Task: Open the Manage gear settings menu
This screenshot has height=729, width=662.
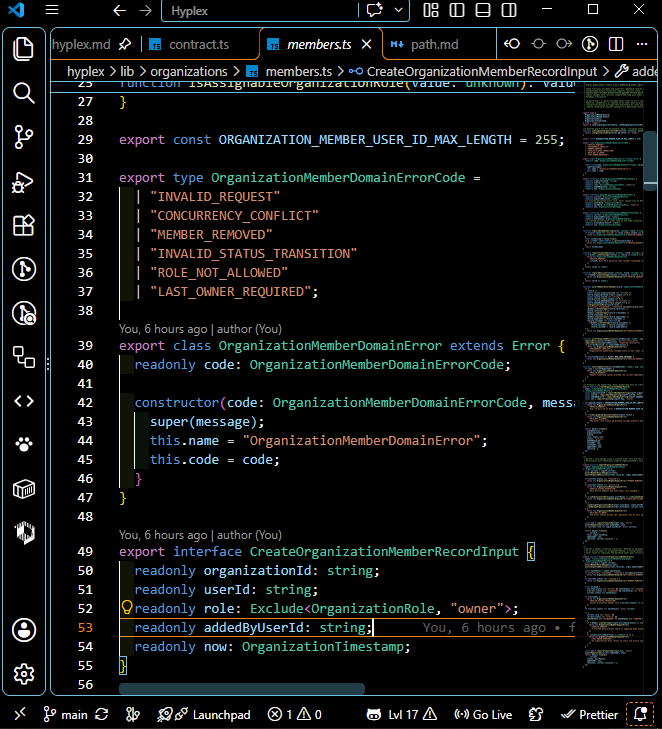Action: point(23,674)
